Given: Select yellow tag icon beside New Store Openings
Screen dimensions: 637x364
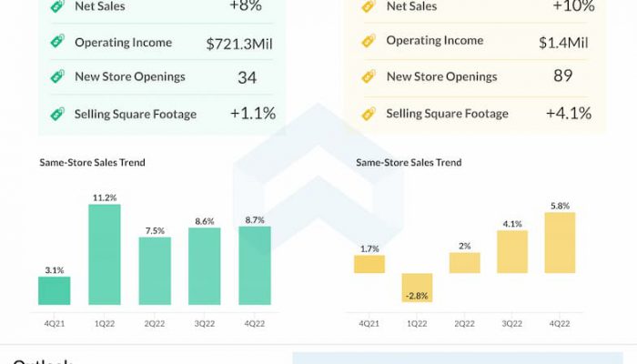Looking at the screenshot, I should [369, 77].
